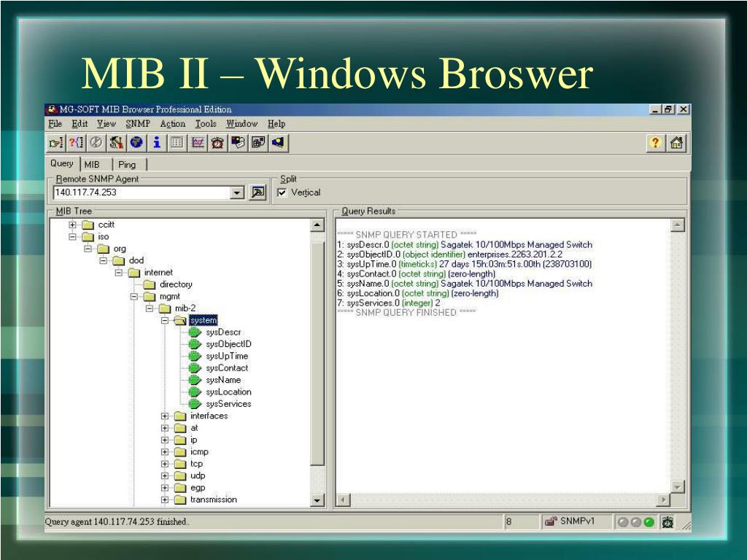Viewport: 747px width, 560px height.
Task: Collapse the iso tree node
Action: coord(72,237)
